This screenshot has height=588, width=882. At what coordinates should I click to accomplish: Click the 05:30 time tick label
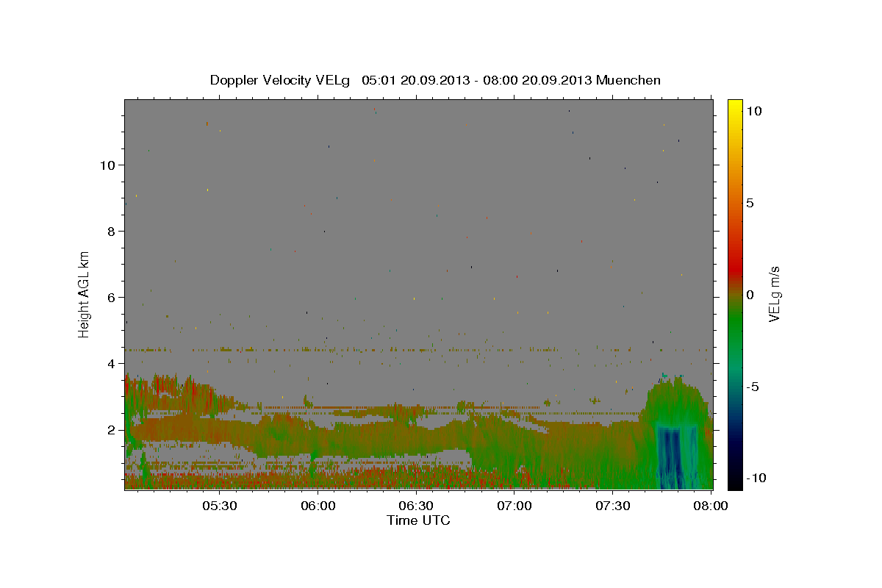tap(219, 506)
